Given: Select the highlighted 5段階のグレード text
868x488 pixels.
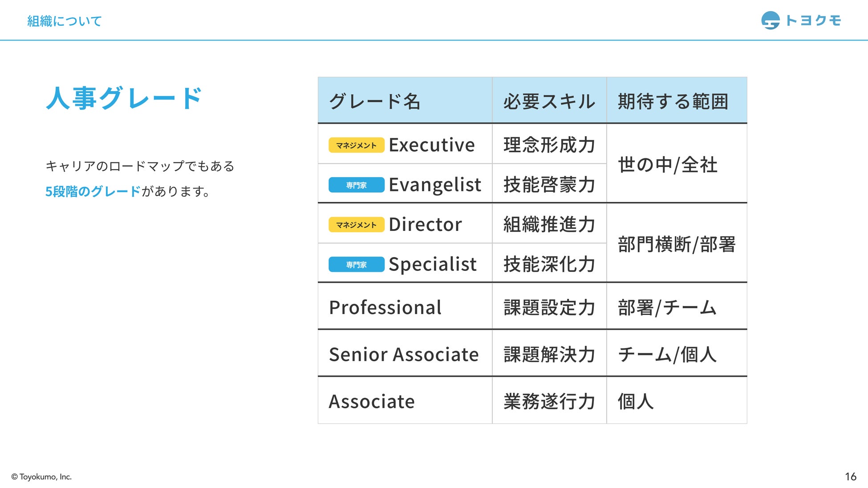Looking at the screenshot, I should [93, 192].
